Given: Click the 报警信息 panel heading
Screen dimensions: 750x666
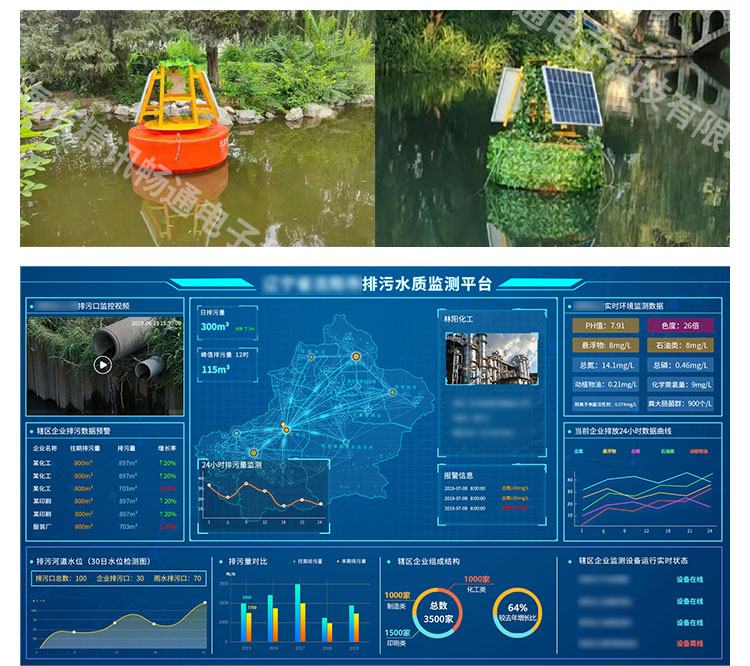Looking at the screenshot, I should tap(458, 475).
